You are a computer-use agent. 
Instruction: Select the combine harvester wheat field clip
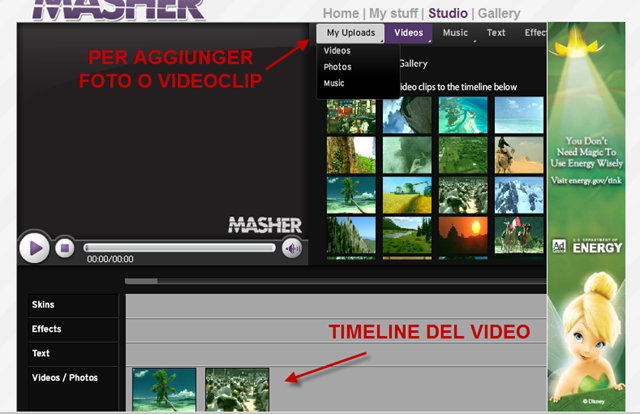(407, 195)
